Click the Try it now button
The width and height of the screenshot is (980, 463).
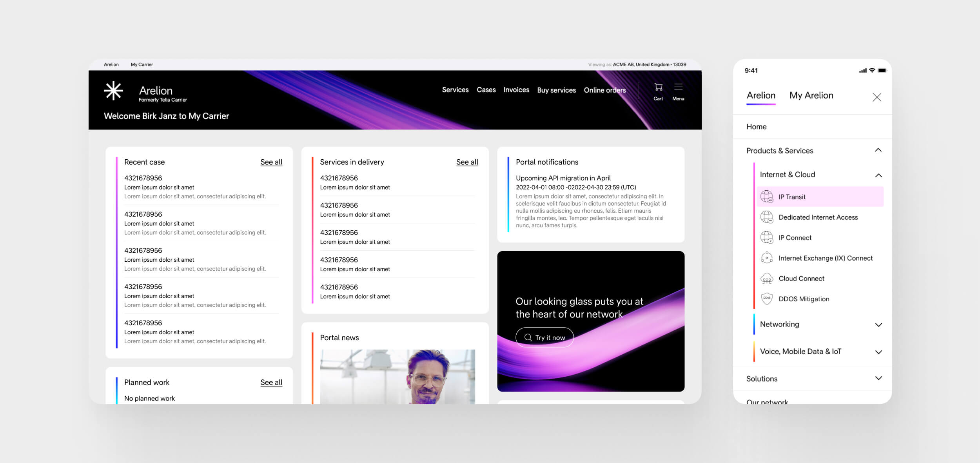544,337
